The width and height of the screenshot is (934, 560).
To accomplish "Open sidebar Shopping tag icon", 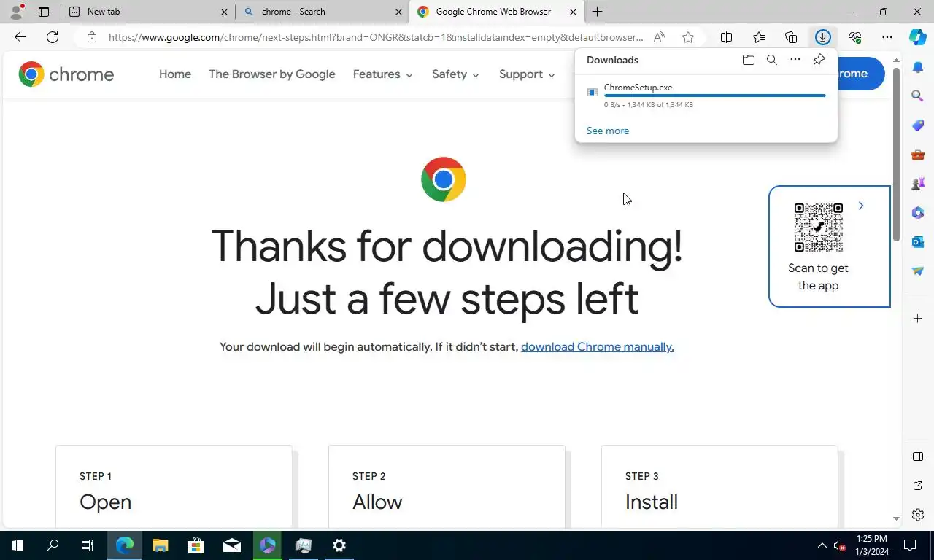I will click(x=918, y=125).
